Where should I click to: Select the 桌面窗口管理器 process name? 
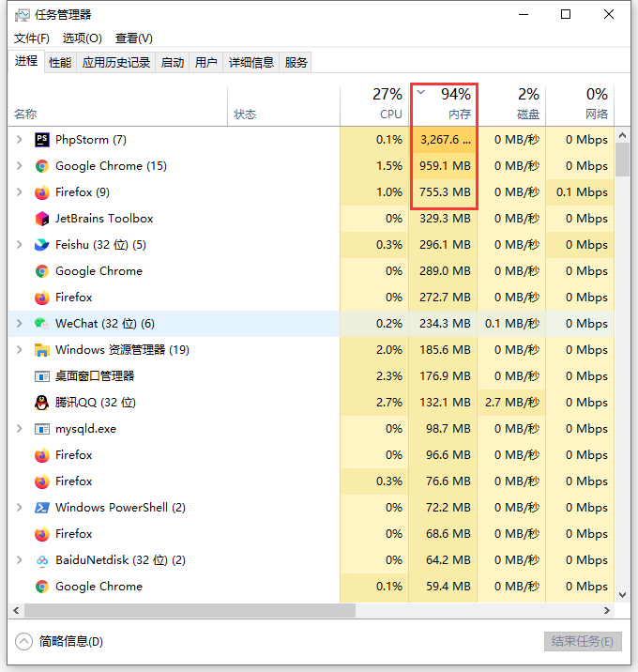pos(95,376)
